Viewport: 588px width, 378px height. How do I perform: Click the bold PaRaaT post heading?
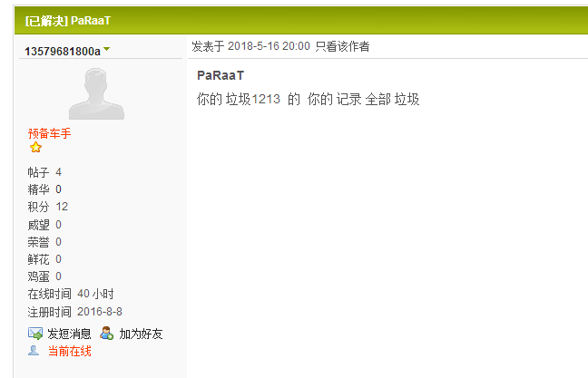pyautogui.click(x=220, y=75)
